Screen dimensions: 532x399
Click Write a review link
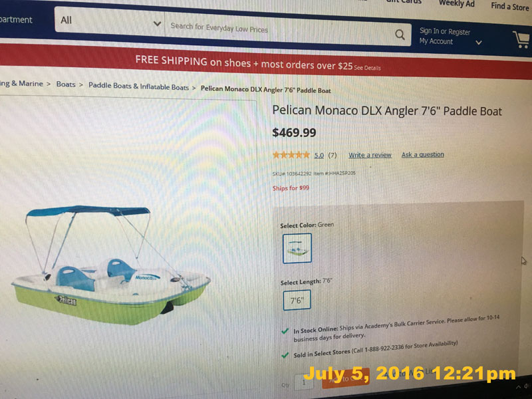(x=370, y=155)
